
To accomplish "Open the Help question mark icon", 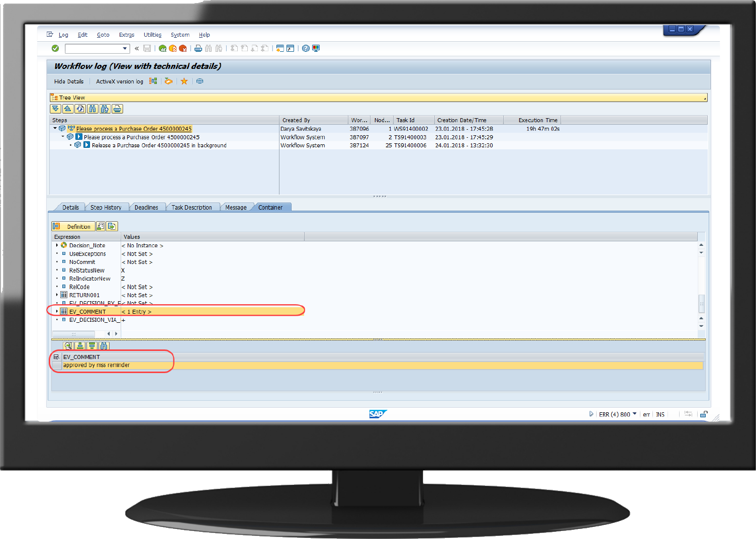I will 306,48.
